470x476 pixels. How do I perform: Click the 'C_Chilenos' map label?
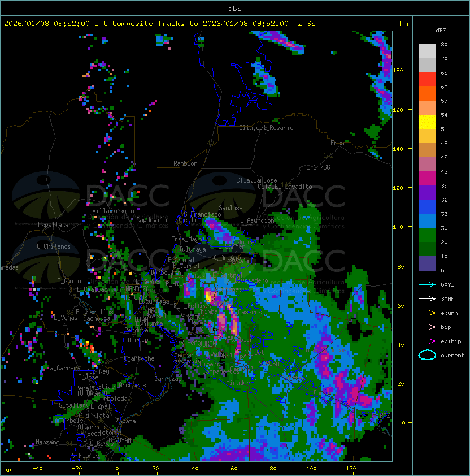[x=54, y=246]
